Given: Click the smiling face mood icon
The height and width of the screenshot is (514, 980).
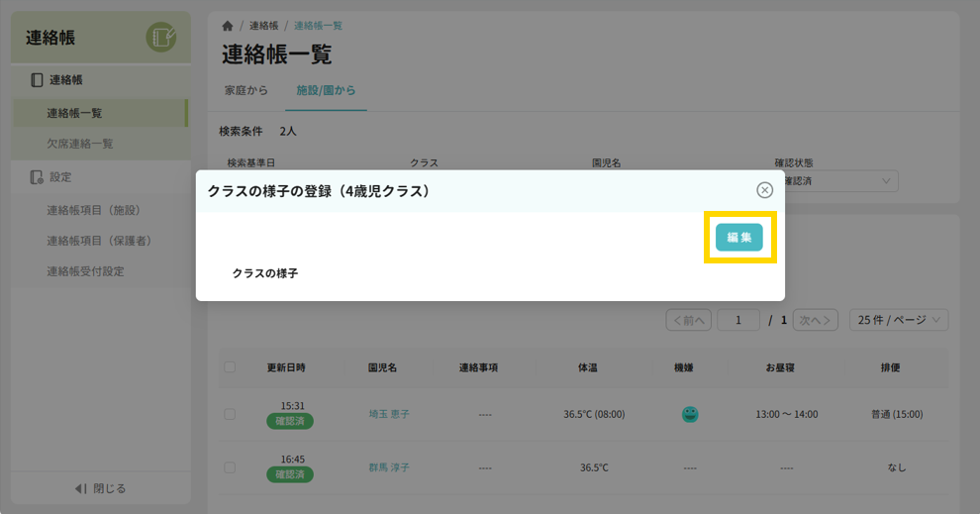Looking at the screenshot, I should tap(690, 414).
